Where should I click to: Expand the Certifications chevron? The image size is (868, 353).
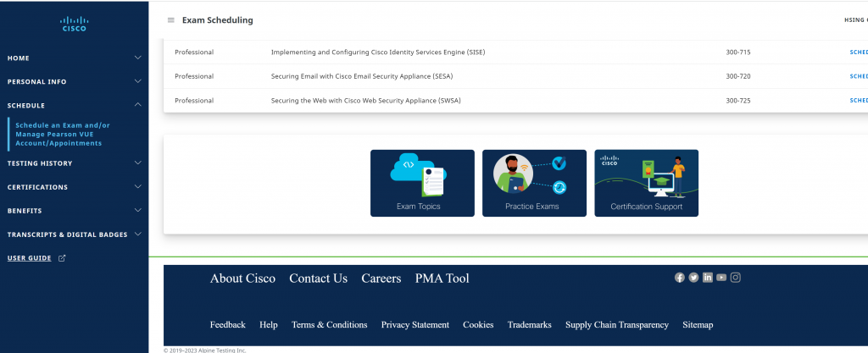point(138,187)
